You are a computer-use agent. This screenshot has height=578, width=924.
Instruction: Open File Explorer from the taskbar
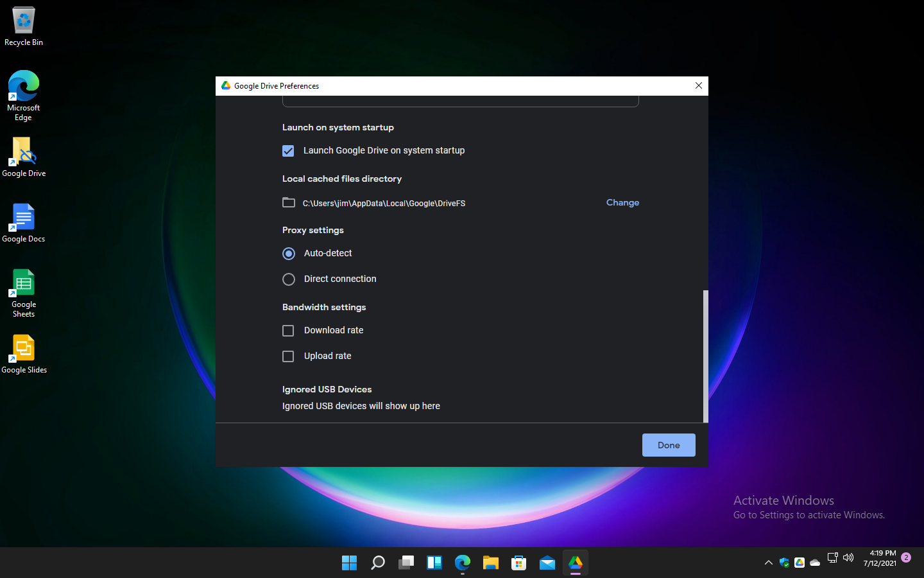tap(490, 563)
